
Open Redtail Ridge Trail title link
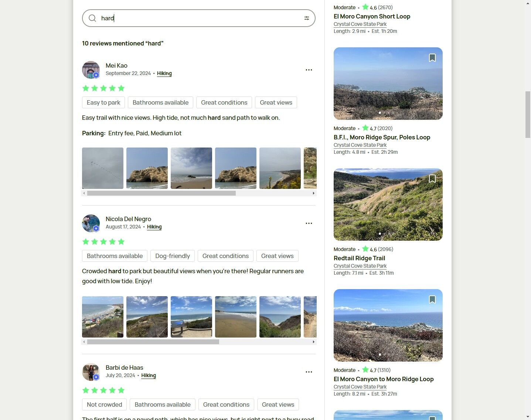pyautogui.click(x=359, y=258)
